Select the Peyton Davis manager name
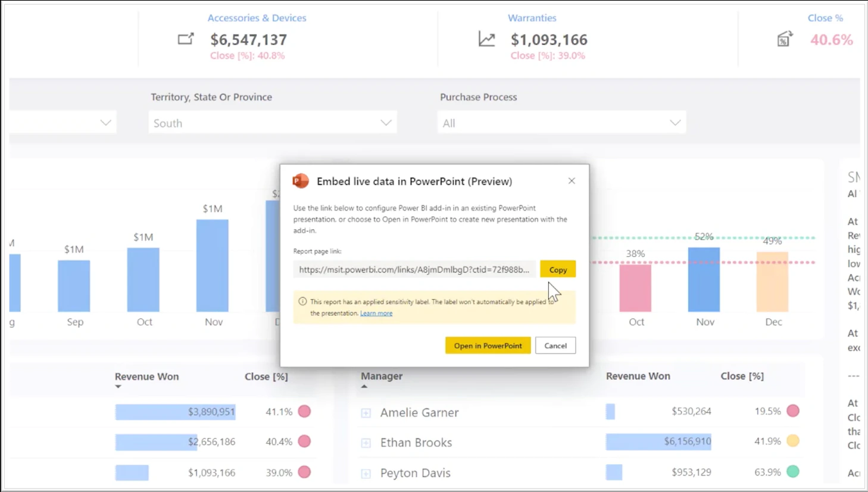This screenshot has width=868, height=492. tap(416, 473)
